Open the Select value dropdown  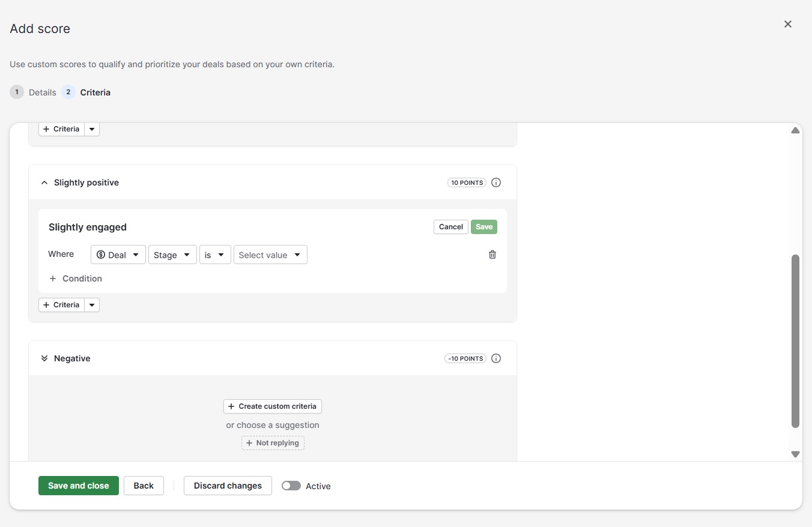(x=270, y=255)
